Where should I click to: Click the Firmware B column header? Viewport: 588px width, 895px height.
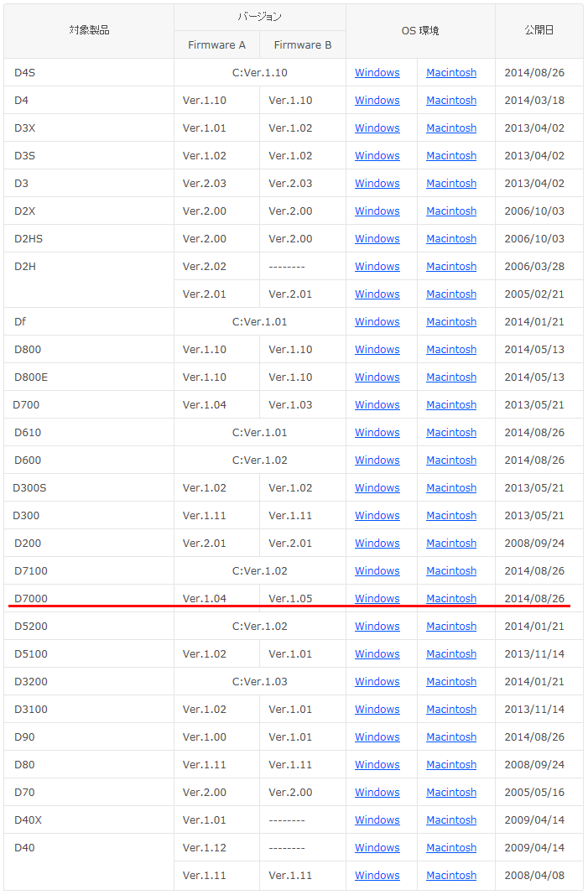tap(303, 44)
